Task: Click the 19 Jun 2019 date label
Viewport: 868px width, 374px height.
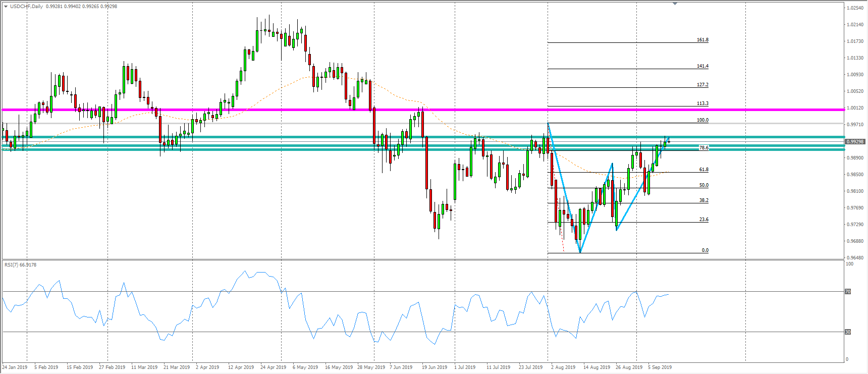Action: coord(435,367)
